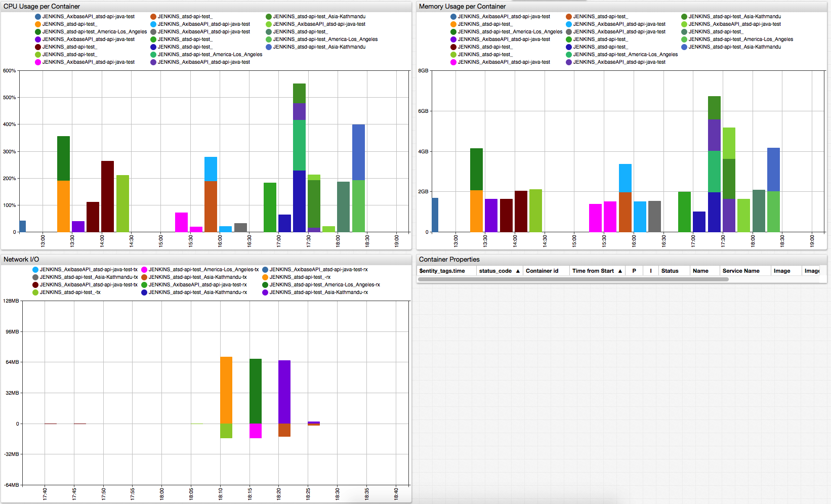Toggle magenta America-Los_Angeles-tx series in Network I/O legend
831x504 pixels.
(x=200, y=270)
